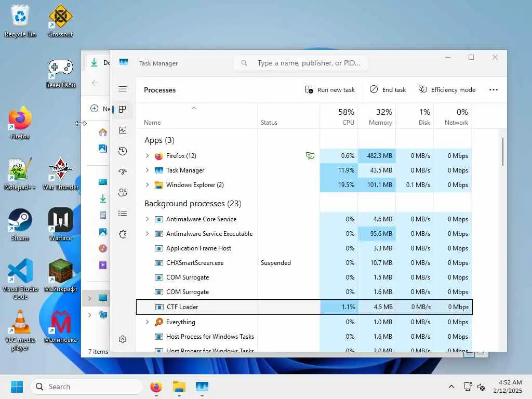The height and width of the screenshot is (399, 532).
Task: Open Notepad++ desktop shortcut
Action: coord(20,174)
